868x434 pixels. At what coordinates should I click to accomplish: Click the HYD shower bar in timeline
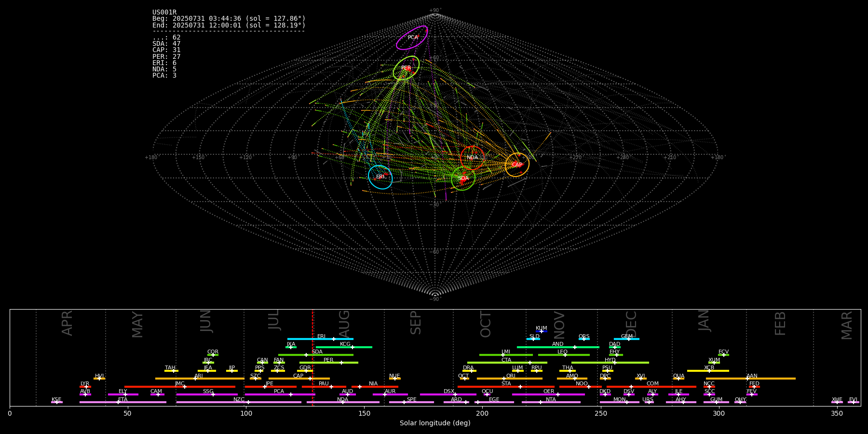(610, 363)
